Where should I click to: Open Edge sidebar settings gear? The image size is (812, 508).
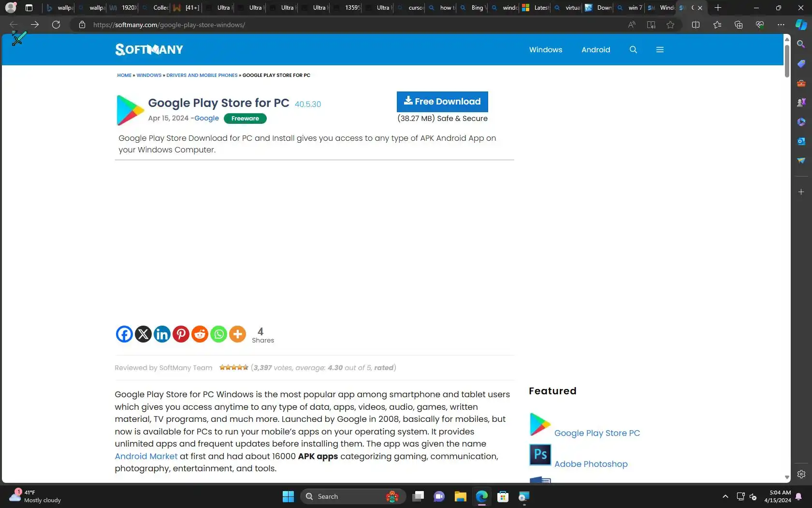tap(801, 474)
